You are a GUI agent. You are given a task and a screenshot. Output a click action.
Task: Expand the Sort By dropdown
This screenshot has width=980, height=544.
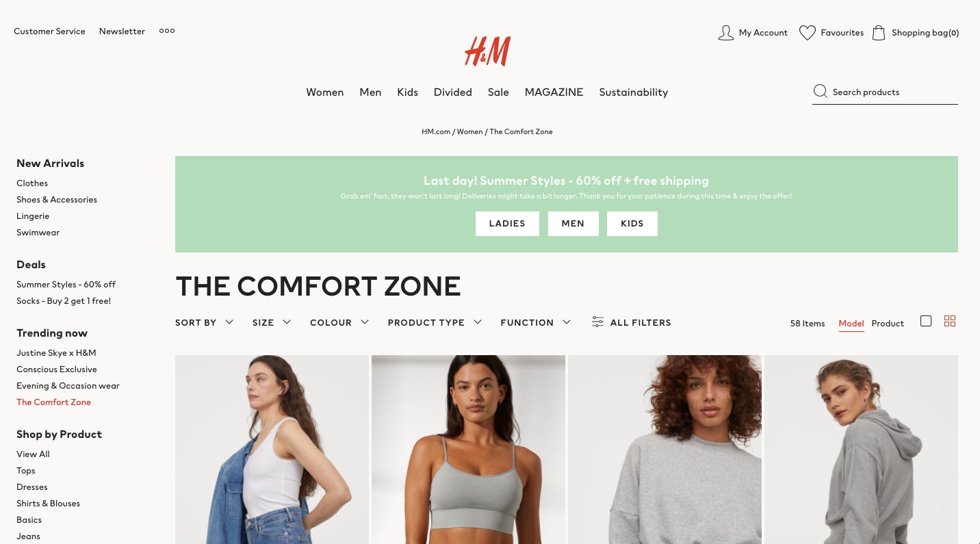click(x=204, y=322)
